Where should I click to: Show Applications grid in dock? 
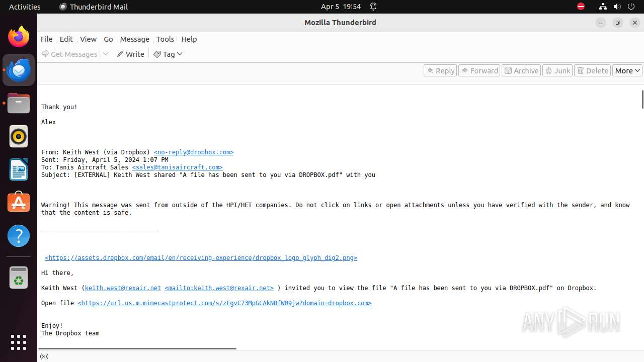[19, 342]
